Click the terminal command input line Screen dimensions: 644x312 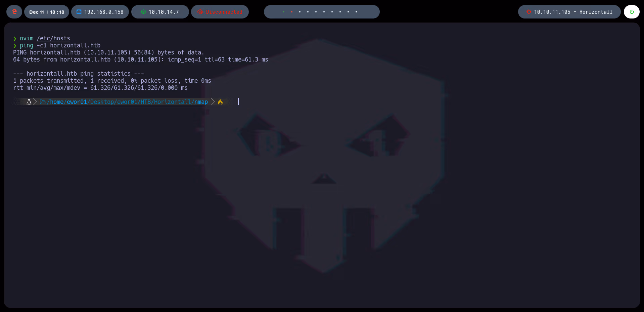pyautogui.click(x=238, y=102)
